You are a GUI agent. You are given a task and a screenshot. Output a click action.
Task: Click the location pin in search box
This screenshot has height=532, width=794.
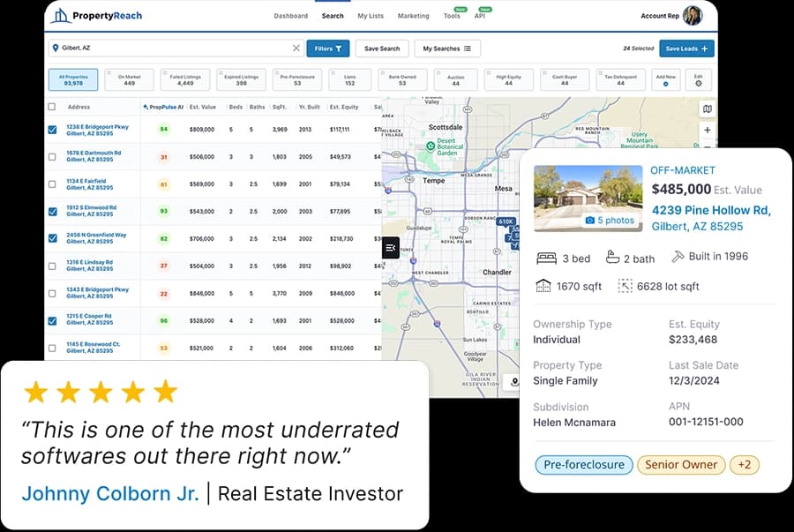click(56, 49)
